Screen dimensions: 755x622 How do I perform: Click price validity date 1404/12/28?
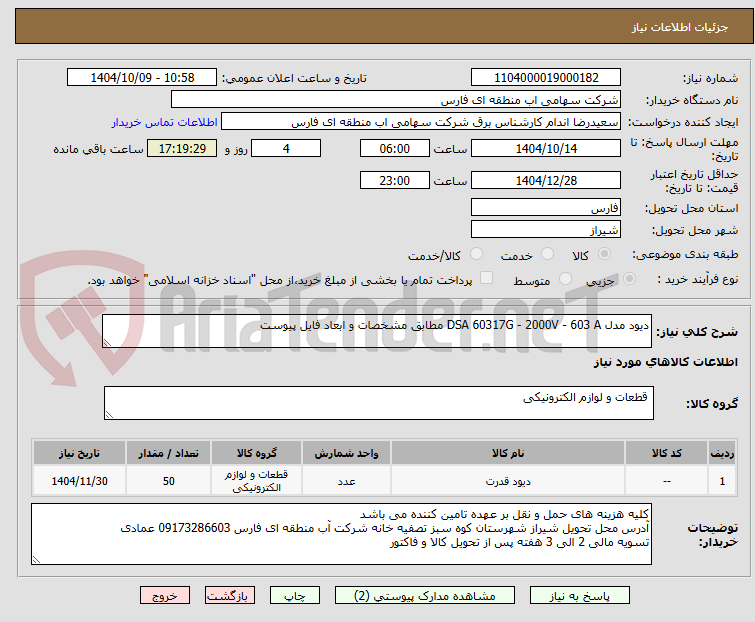click(546, 181)
